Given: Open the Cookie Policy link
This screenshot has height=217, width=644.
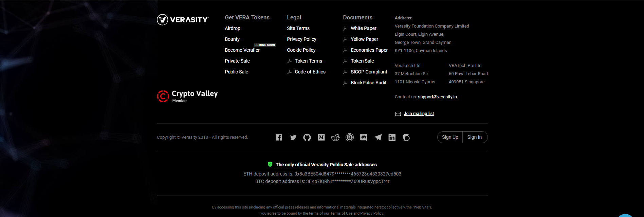Looking at the screenshot, I should pyautogui.click(x=301, y=50).
